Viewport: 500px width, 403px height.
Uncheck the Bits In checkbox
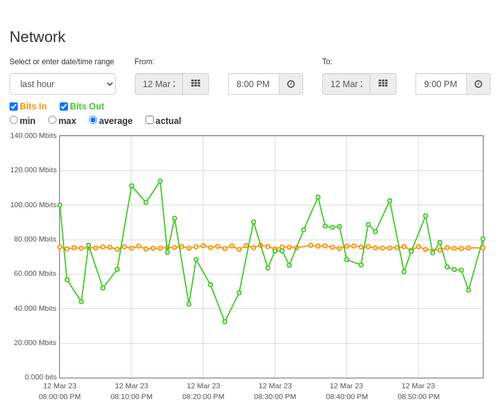(14, 106)
